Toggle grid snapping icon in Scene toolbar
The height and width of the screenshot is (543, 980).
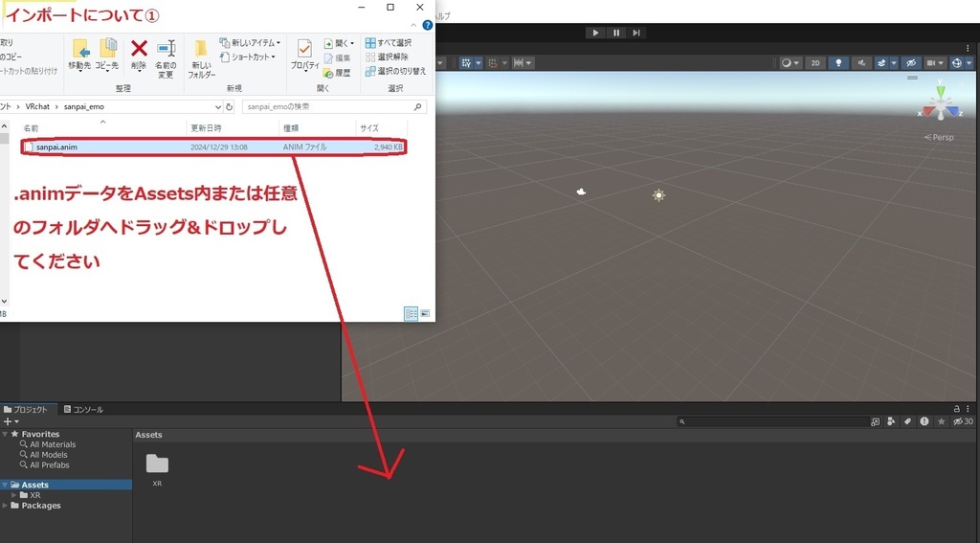[466, 62]
